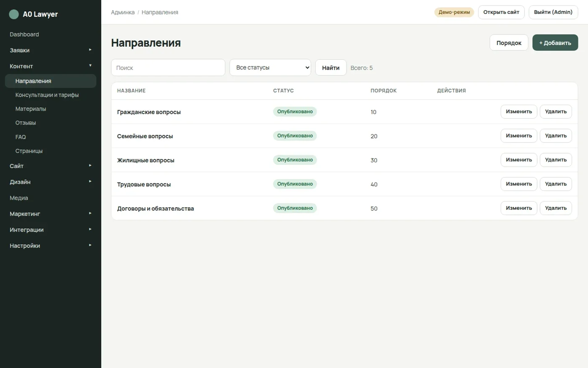Click the order value 30
Screen dimensions: 588x368
point(374,160)
